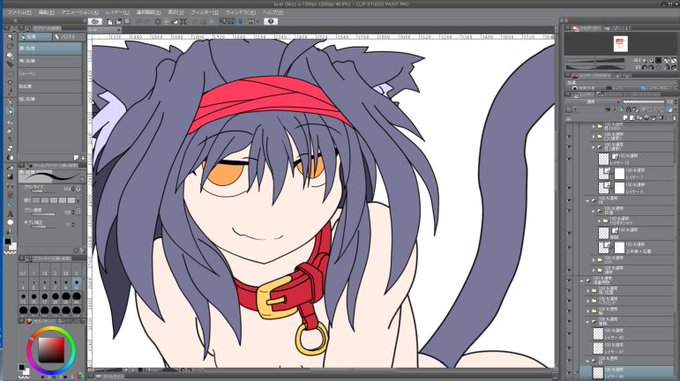
Task: Select the Pencil tool
Action: (x=10, y=112)
